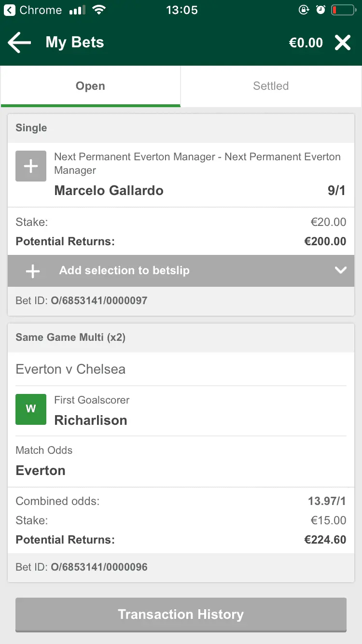Tap the battery icon in status bar
The height and width of the screenshot is (644, 362).
[344, 10]
